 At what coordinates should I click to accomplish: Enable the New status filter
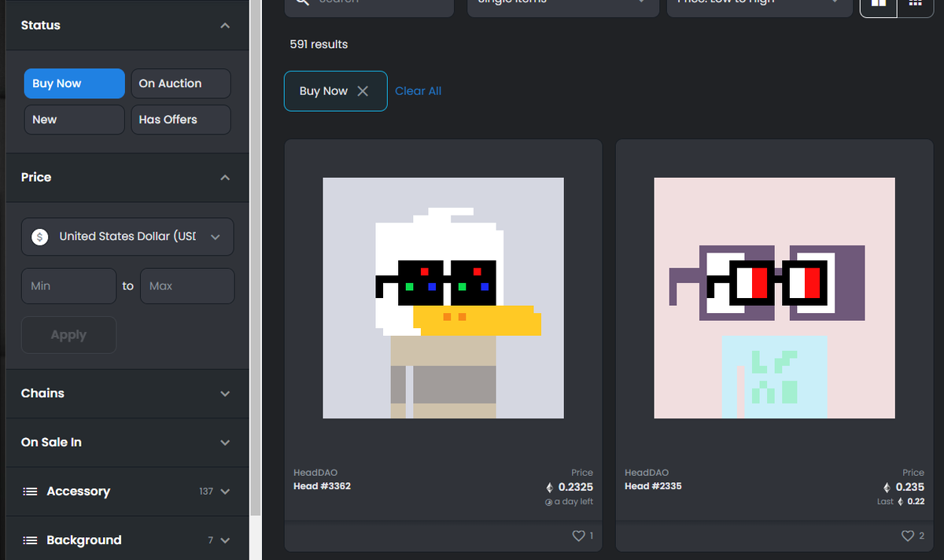tap(74, 120)
